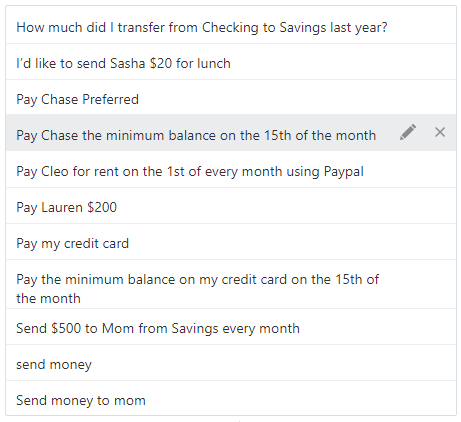Select the Send money to mom utterance

(x=231, y=398)
